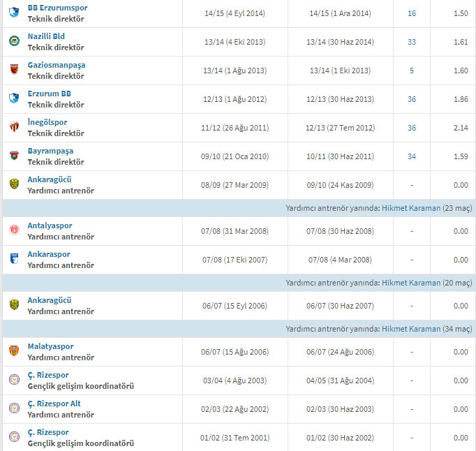Click the Nazilli Bld club logo
Viewport: 476px width, 451px height.
(14, 41)
